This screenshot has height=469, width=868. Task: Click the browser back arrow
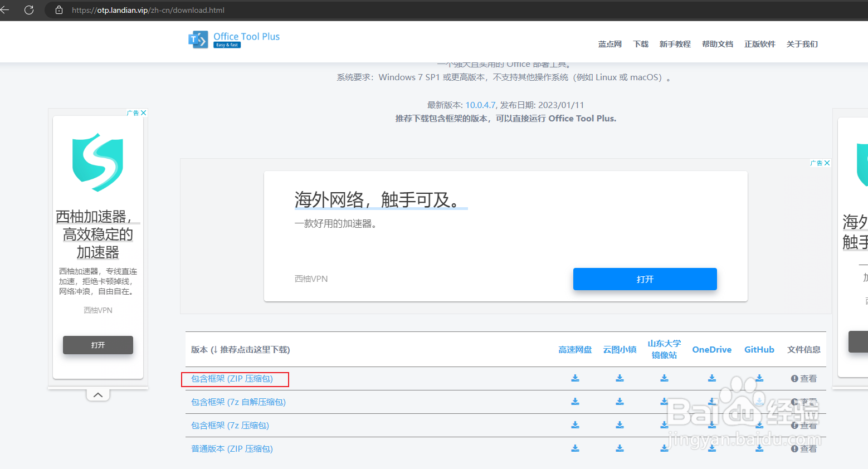click(x=5, y=10)
